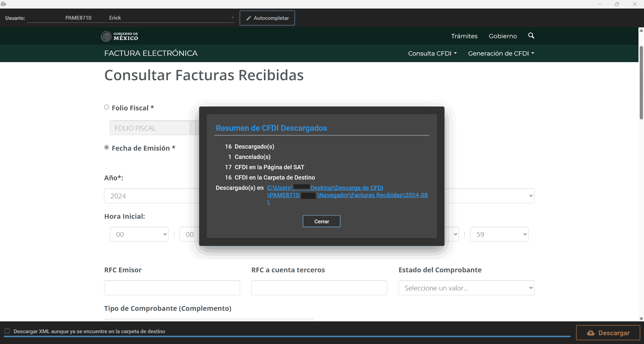Select the Fecha de Emisión radio button

click(106, 148)
